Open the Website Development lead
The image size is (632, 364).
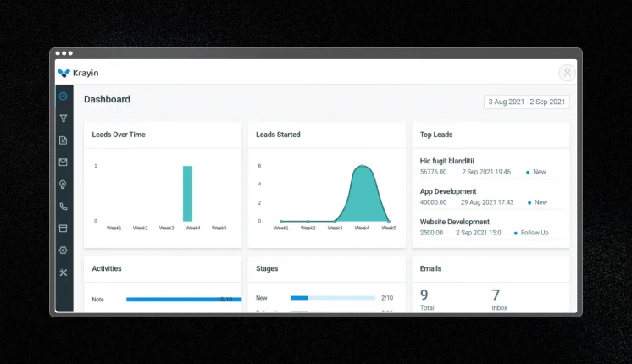pyautogui.click(x=454, y=222)
